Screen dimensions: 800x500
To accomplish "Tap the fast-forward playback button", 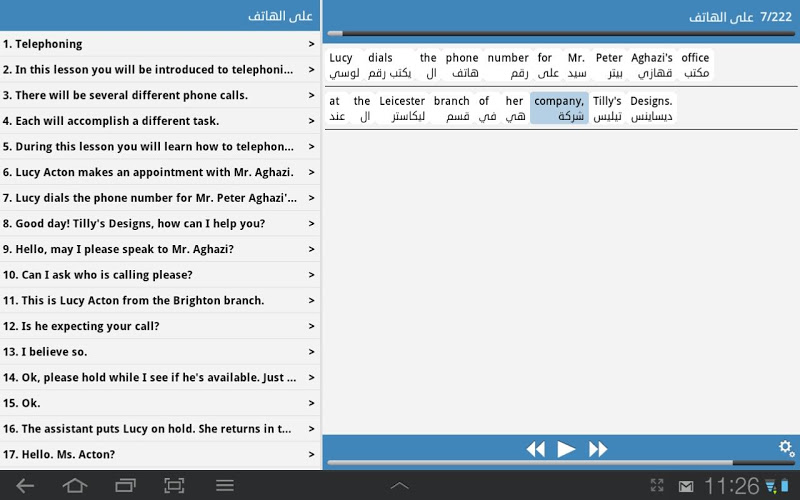I will tap(598, 449).
